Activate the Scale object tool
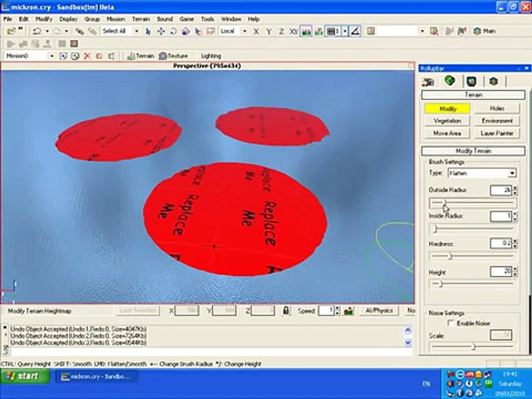The image size is (532, 399). (x=186, y=31)
